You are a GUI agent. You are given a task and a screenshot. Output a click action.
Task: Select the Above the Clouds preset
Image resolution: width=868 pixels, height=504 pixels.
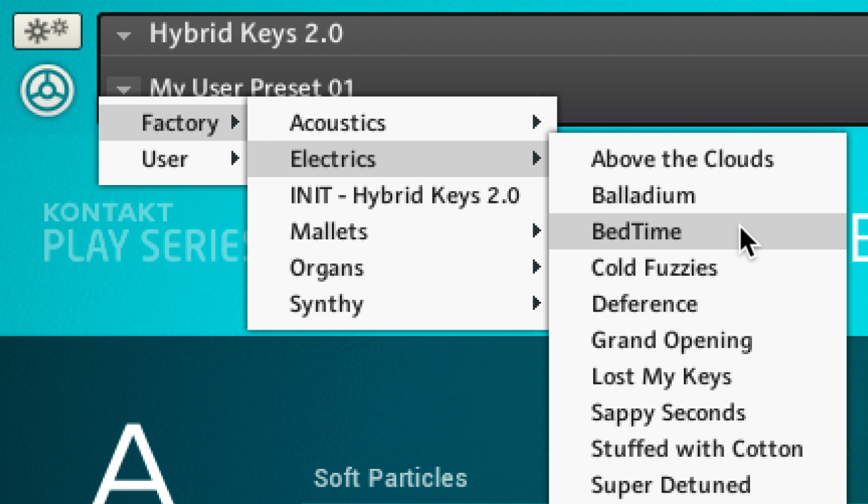click(682, 160)
